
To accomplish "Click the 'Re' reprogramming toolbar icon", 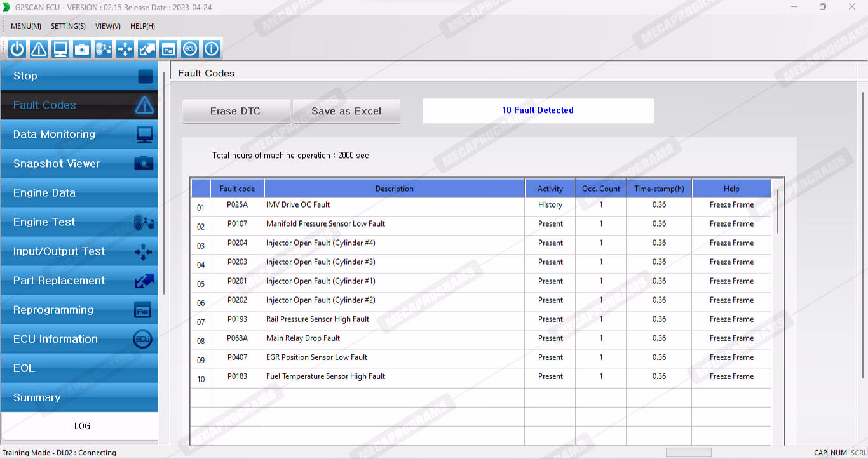I will click(168, 49).
